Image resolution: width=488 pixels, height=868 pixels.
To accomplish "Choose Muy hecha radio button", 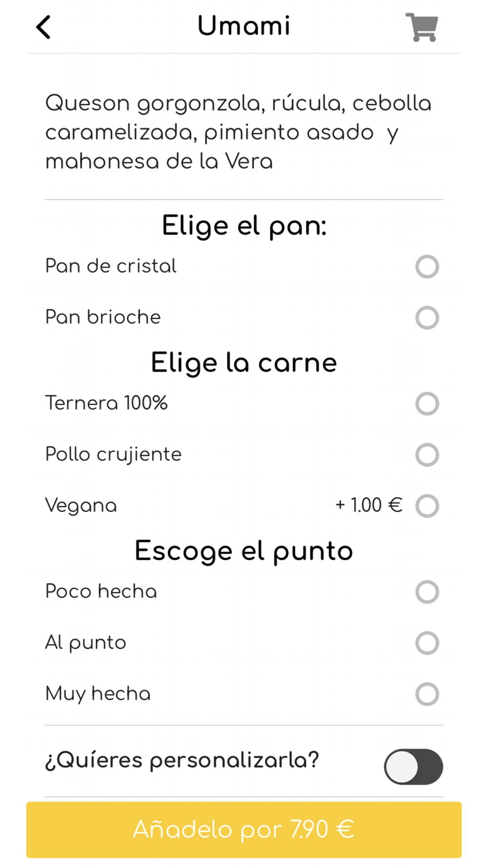I will point(427,694).
